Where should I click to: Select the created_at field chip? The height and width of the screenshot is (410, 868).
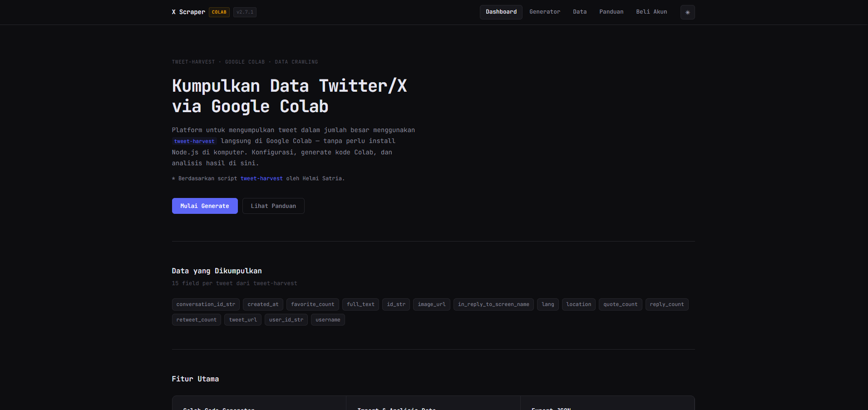point(263,304)
